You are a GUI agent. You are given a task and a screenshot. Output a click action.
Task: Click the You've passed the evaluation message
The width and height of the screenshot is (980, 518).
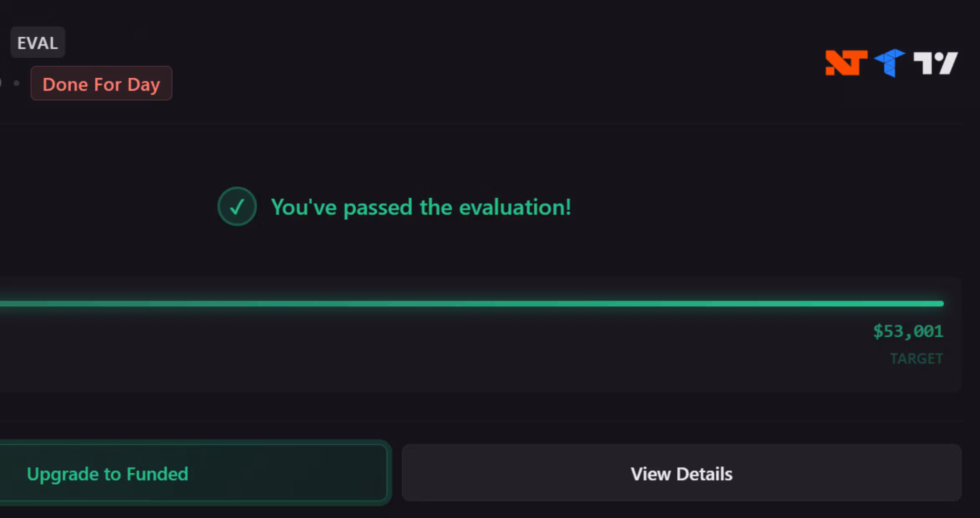tap(421, 207)
